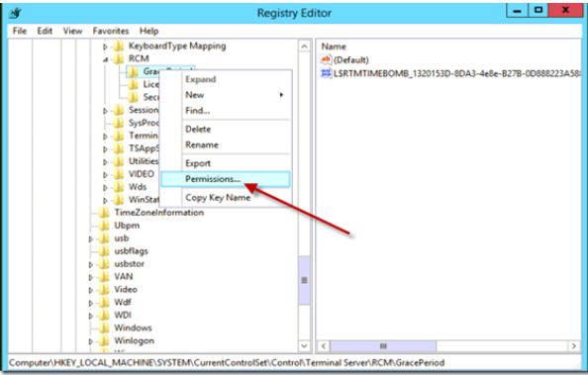588x375 pixels.
Task: Click the registry path in status bar
Action: 227,363
